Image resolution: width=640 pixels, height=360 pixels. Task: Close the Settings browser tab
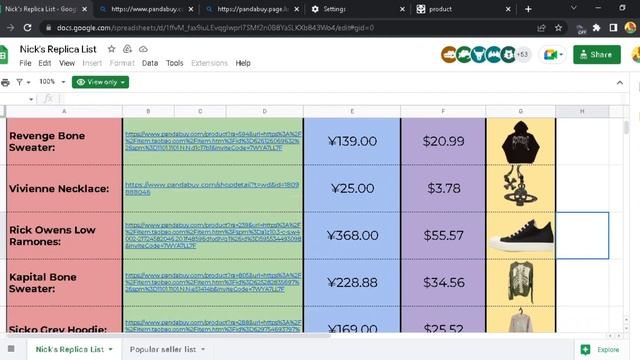coord(402,9)
